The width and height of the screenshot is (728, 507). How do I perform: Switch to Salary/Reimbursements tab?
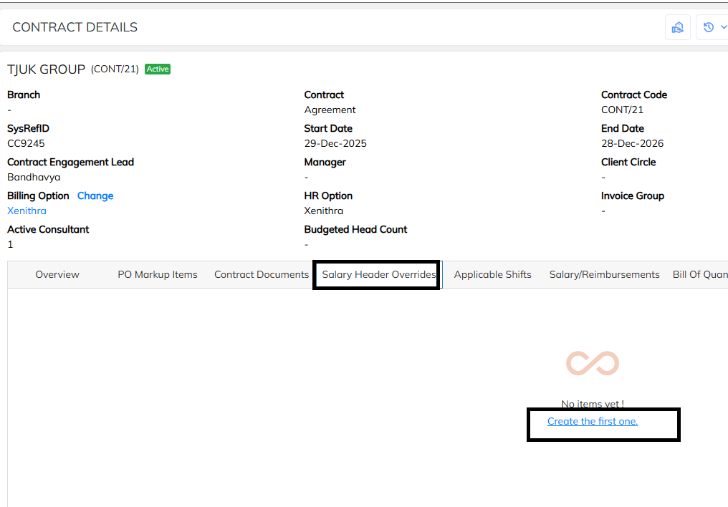604,274
